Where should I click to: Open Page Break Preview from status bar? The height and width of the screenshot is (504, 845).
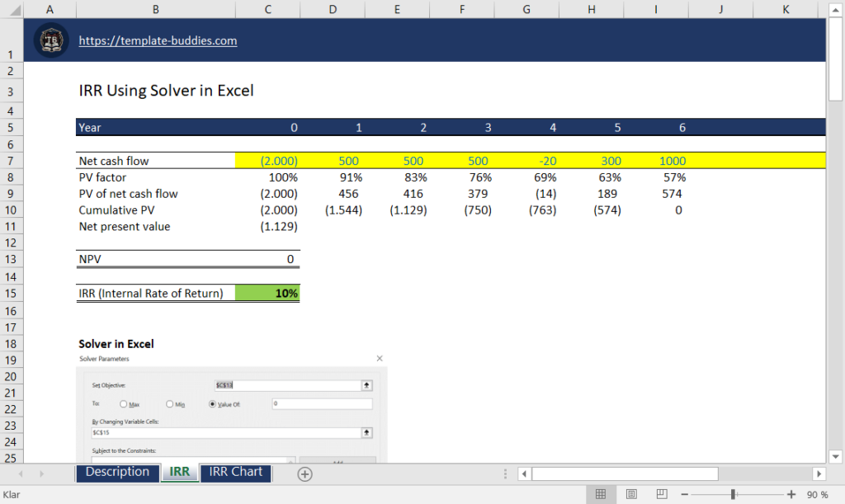coord(661,493)
